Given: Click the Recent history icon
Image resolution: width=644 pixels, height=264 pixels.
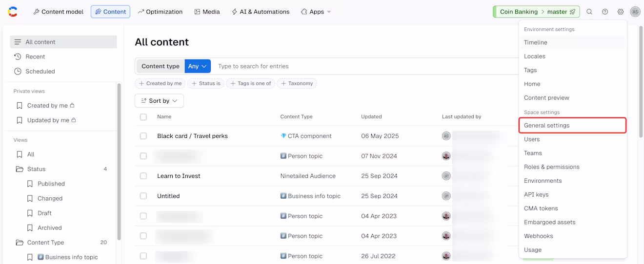Looking at the screenshot, I should pos(18,57).
